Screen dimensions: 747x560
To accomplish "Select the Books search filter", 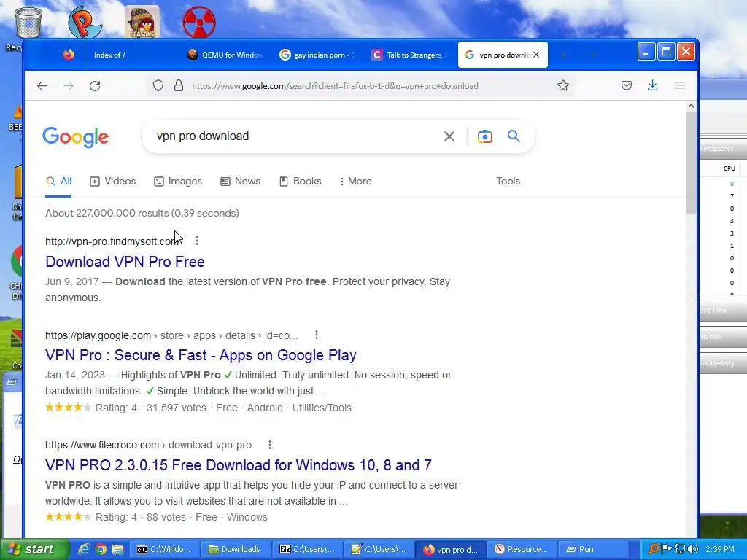I will tap(301, 182).
